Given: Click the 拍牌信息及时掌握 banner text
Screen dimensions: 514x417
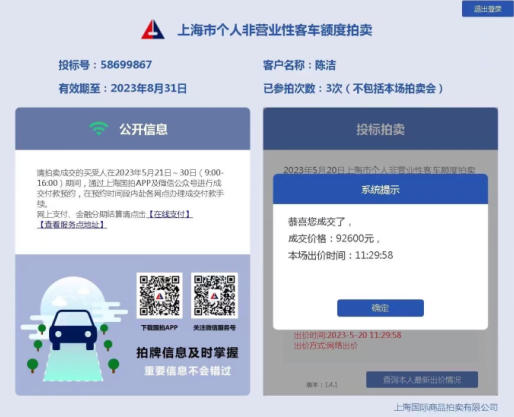Looking at the screenshot, I should pos(187,352).
